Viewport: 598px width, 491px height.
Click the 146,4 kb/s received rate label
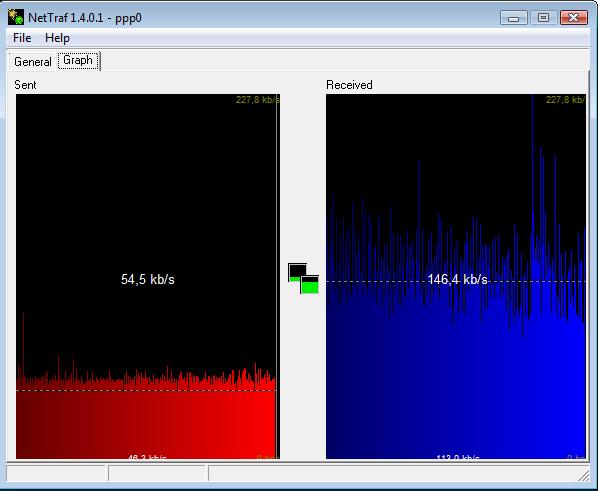[457, 280]
